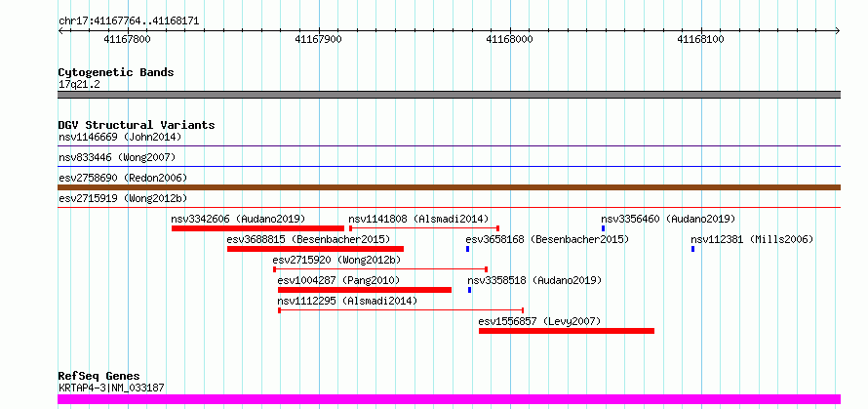
Task: Select the esv2715919 thin red line
Action: coord(449,207)
